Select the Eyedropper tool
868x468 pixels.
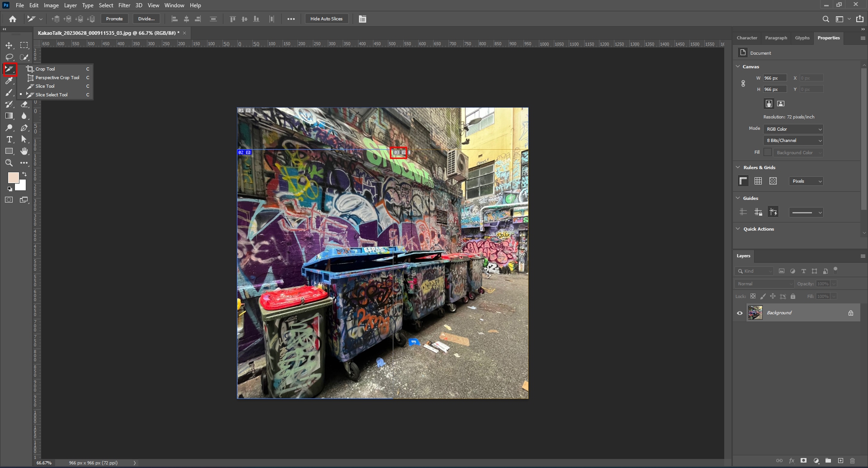click(x=9, y=81)
